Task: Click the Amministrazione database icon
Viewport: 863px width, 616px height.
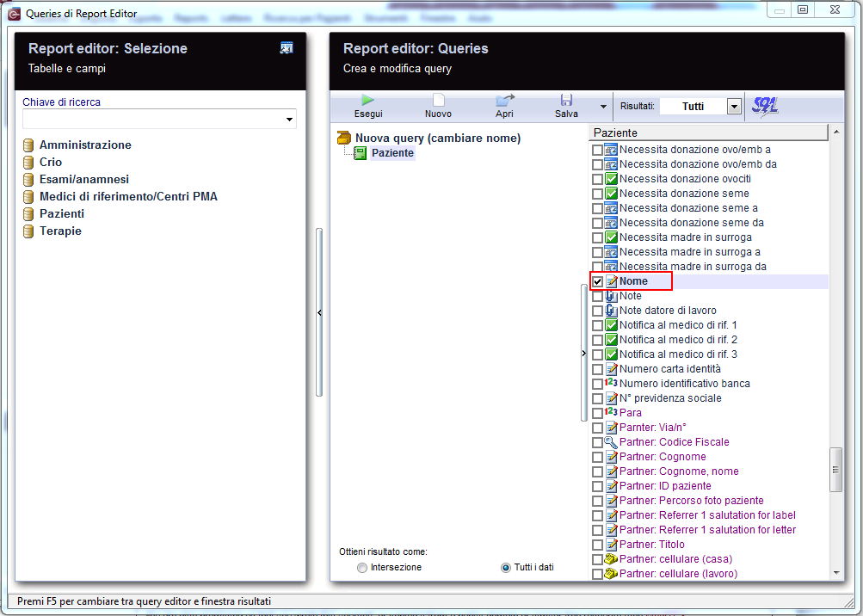Action: pos(28,145)
